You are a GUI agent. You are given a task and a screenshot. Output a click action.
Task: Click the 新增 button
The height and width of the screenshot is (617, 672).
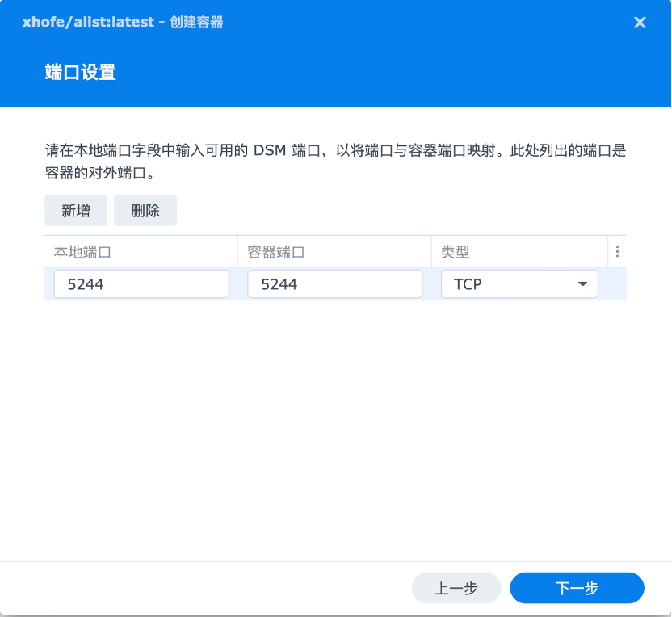76,211
